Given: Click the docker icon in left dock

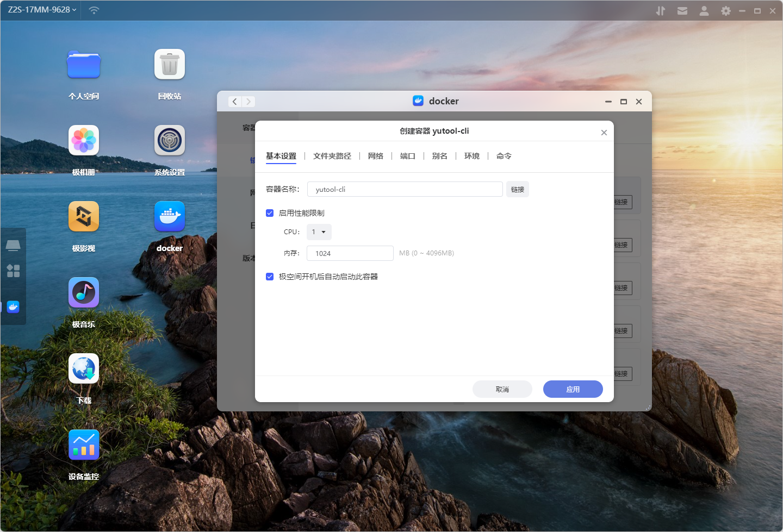Looking at the screenshot, I should coord(13,307).
